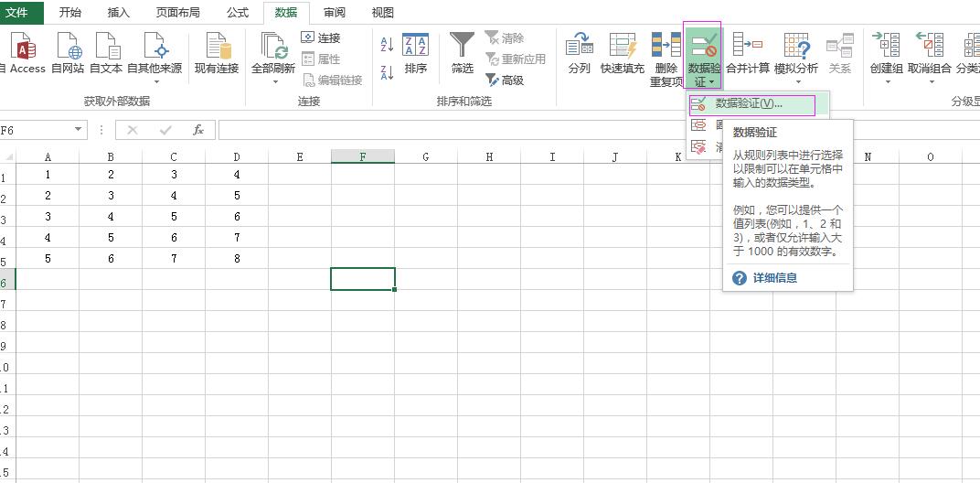The height and width of the screenshot is (483, 980).
Task: Import data 自文本 from text file
Action: click(x=106, y=53)
